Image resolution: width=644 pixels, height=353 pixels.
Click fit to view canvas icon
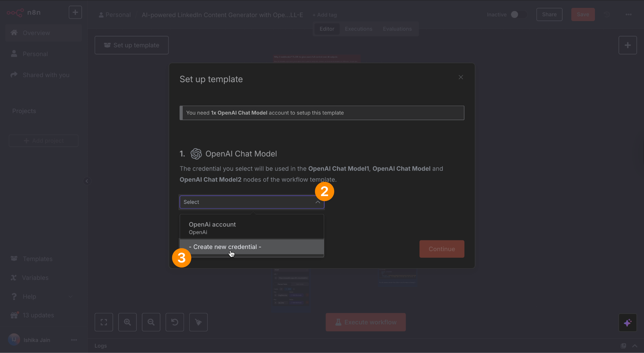[104, 322]
